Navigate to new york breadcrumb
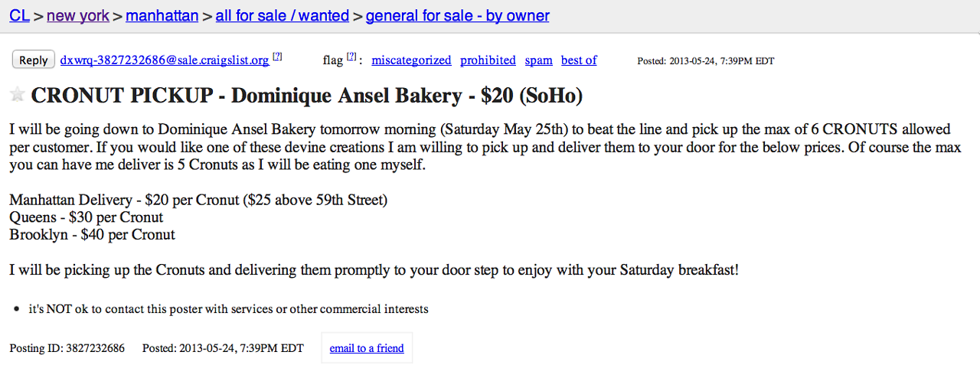Viewport: 980px width, 365px height. pos(78,15)
